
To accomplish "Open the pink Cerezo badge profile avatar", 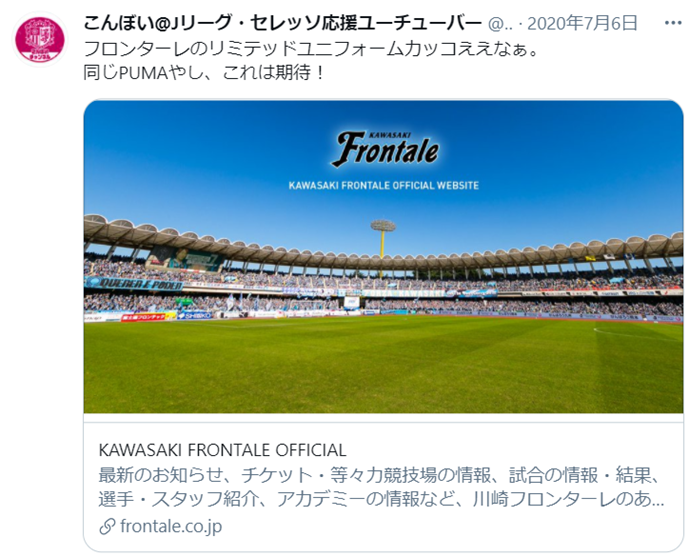I will 40,39.
